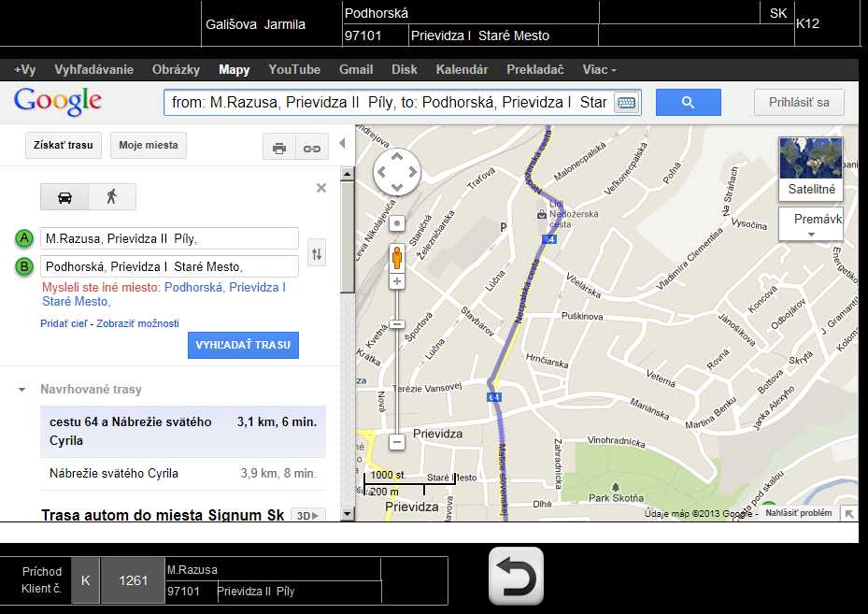Open +Vy in top bar
The width and height of the screenshot is (868, 614).
(x=25, y=70)
